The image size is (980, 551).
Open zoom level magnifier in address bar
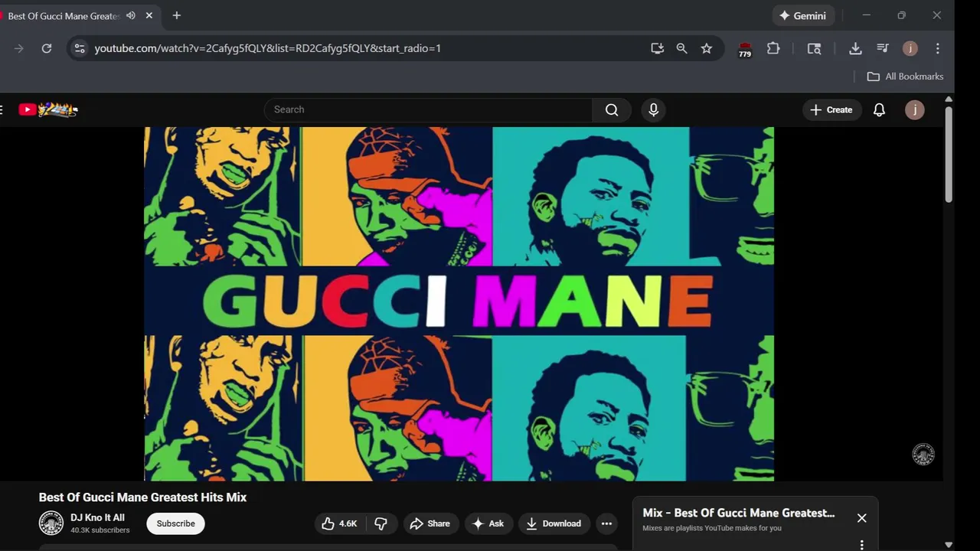pyautogui.click(x=681, y=48)
